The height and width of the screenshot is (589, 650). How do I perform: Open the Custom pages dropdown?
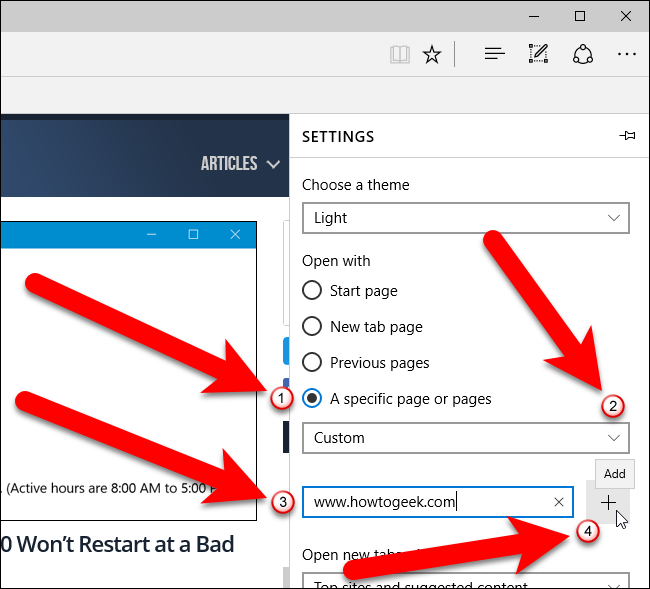tap(466, 438)
